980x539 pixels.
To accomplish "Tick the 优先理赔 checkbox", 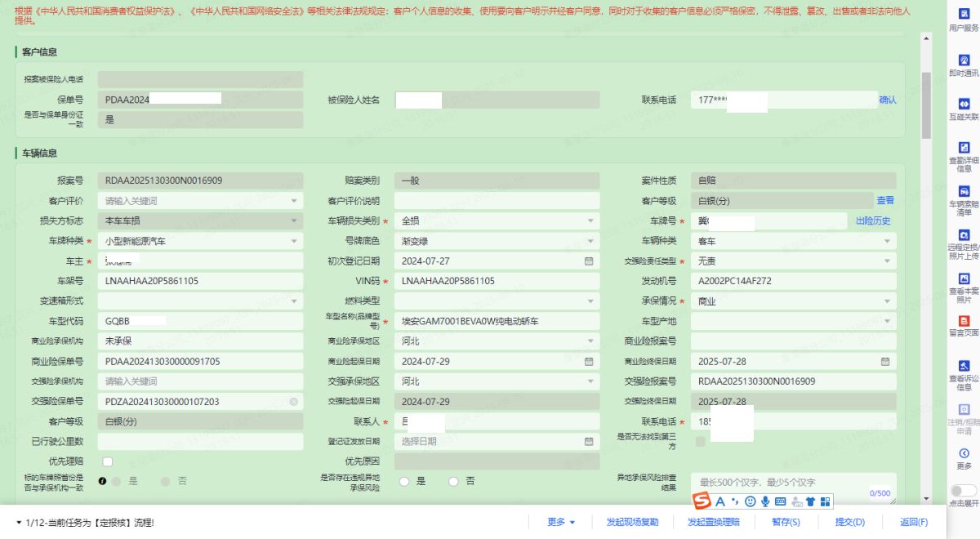I will pyautogui.click(x=108, y=461).
